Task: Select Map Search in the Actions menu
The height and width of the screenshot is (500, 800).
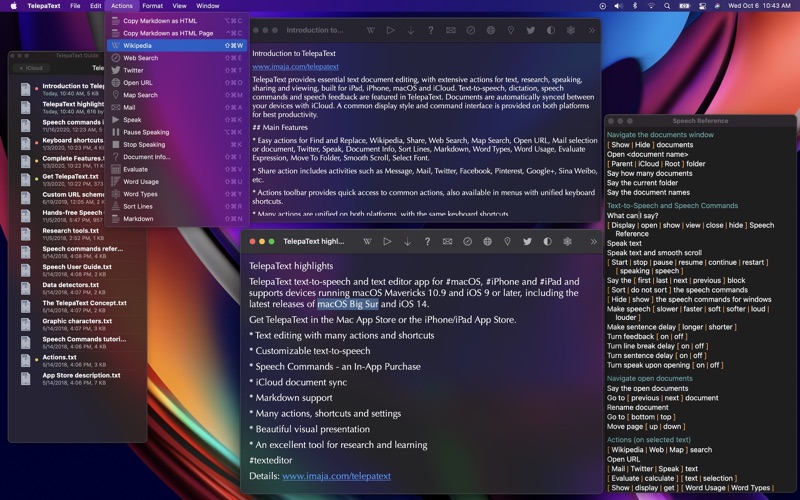Action: tap(177, 95)
